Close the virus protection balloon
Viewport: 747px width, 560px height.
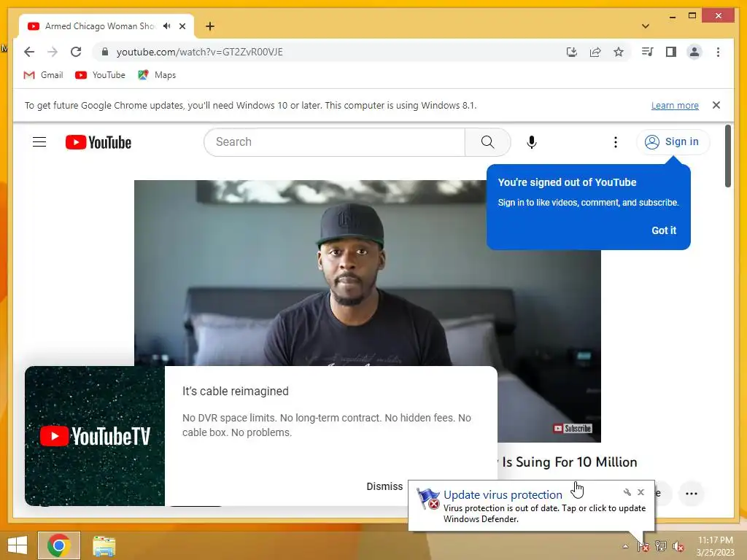click(x=640, y=492)
